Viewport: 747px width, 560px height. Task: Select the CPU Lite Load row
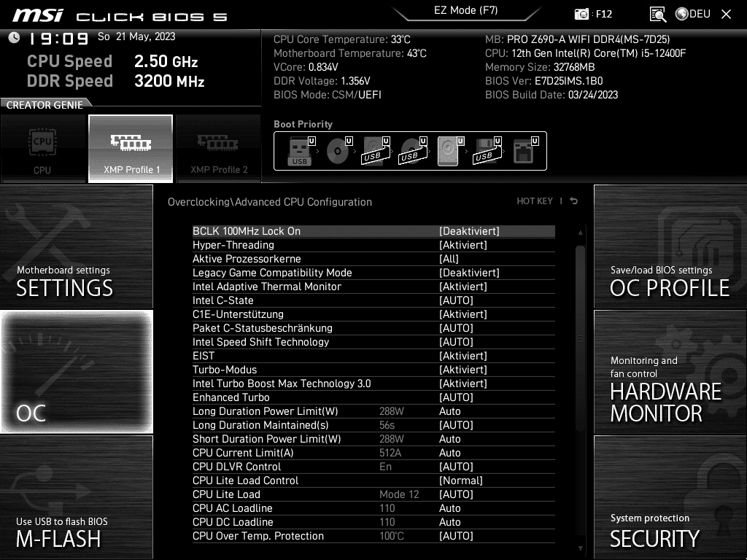[373, 494]
